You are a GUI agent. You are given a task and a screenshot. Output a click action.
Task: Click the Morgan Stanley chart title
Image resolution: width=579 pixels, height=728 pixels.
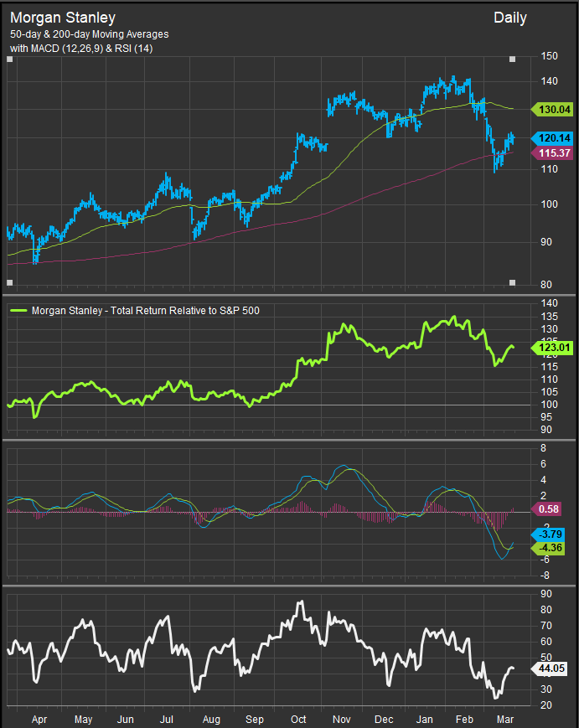[x=63, y=18]
